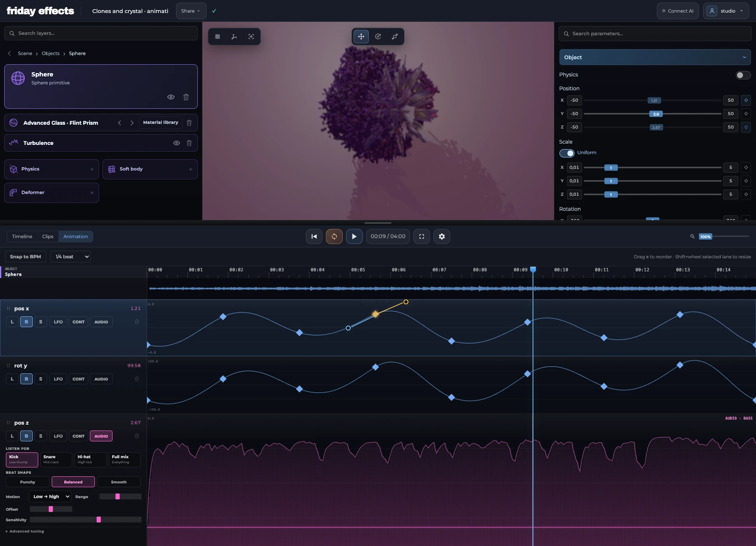
Task: Click the Connect AI button
Action: [x=678, y=11]
